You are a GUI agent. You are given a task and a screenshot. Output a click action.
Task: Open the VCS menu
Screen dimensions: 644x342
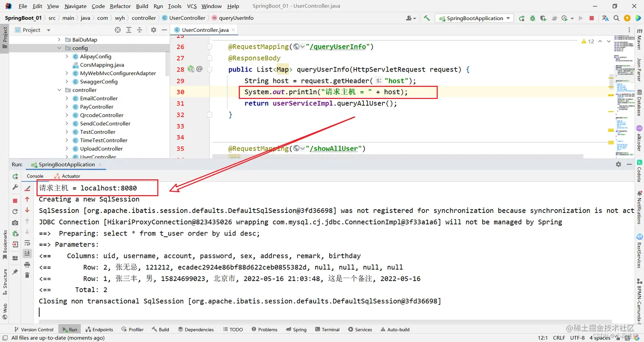pyautogui.click(x=192, y=6)
